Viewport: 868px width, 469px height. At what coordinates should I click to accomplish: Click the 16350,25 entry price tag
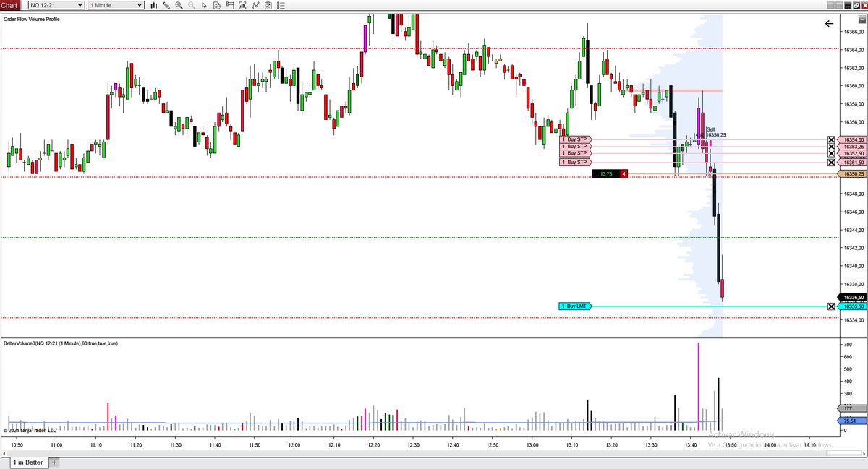coord(851,174)
